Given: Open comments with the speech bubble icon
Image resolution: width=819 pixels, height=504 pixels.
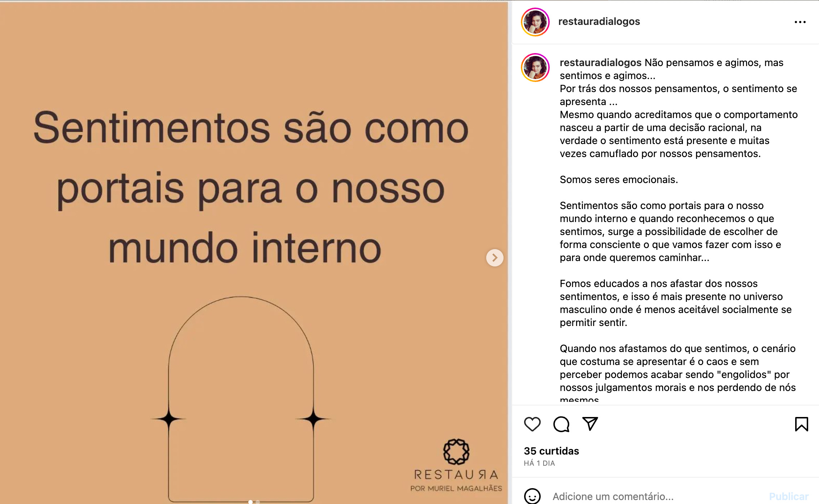Looking at the screenshot, I should click(x=561, y=424).
